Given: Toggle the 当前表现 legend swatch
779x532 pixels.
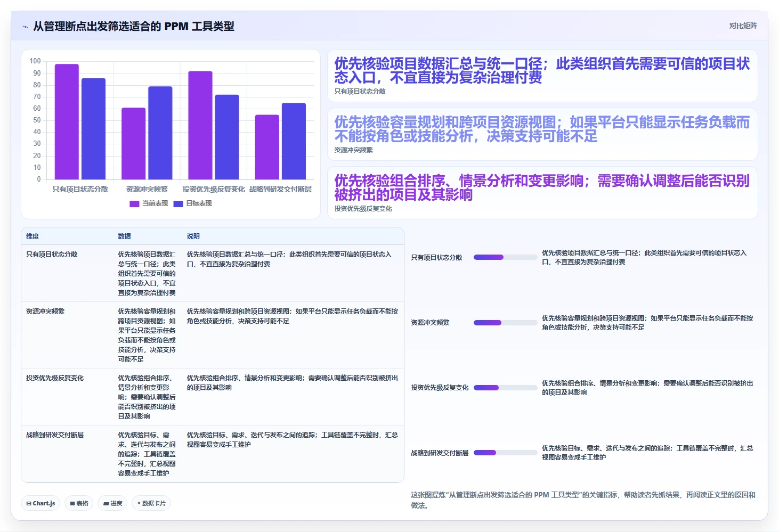Looking at the screenshot, I should 134,203.
